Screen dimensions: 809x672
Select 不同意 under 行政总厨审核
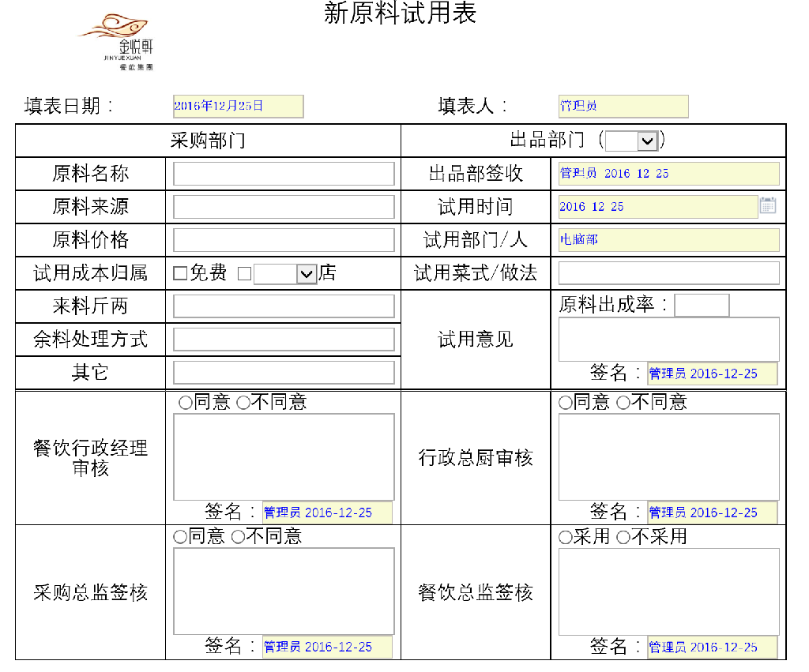tap(623, 402)
